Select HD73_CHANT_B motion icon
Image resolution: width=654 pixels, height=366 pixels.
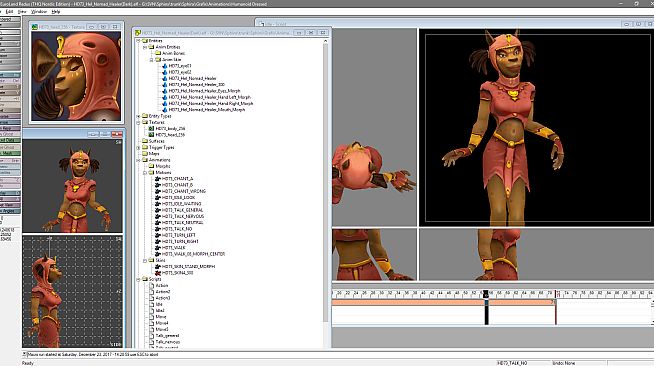point(158,185)
